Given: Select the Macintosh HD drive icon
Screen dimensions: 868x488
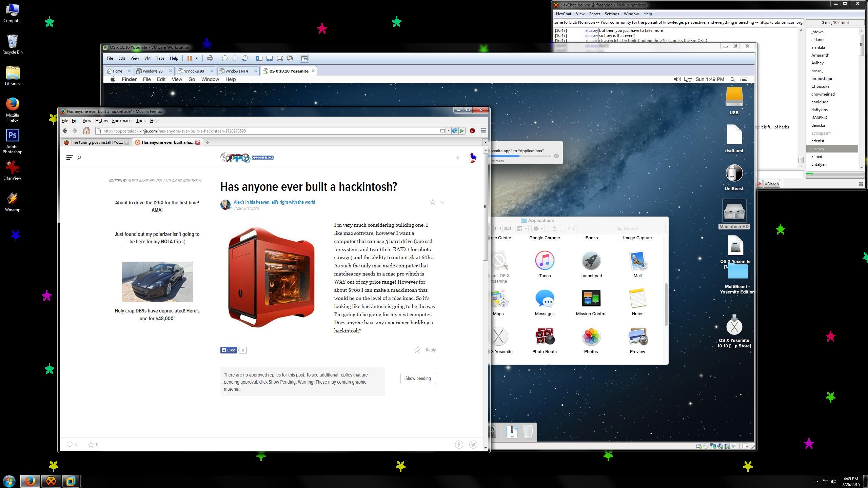Looking at the screenshot, I should (734, 214).
